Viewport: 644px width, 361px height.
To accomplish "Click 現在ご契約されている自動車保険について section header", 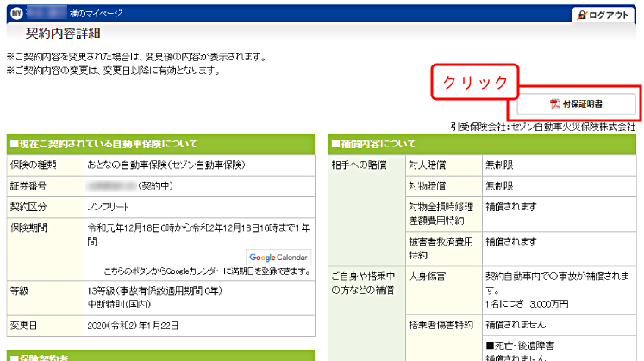I will pyautogui.click(x=103, y=144).
